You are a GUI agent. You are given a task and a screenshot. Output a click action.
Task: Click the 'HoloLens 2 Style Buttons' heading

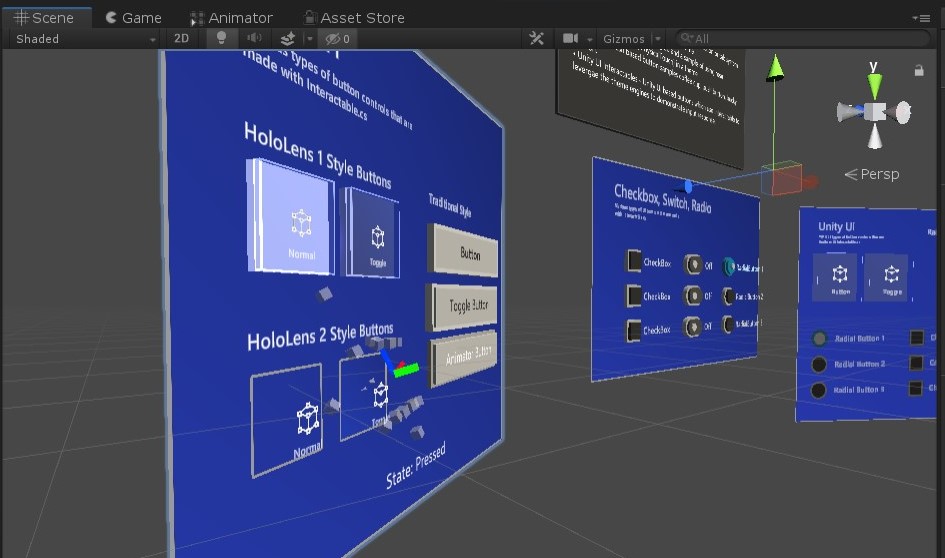tap(320, 337)
